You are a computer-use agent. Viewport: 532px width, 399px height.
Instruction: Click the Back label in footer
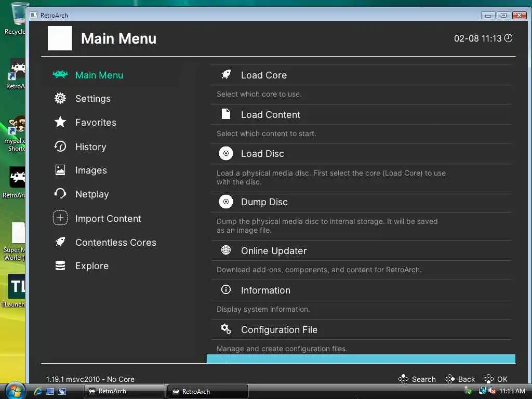click(466, 379)
